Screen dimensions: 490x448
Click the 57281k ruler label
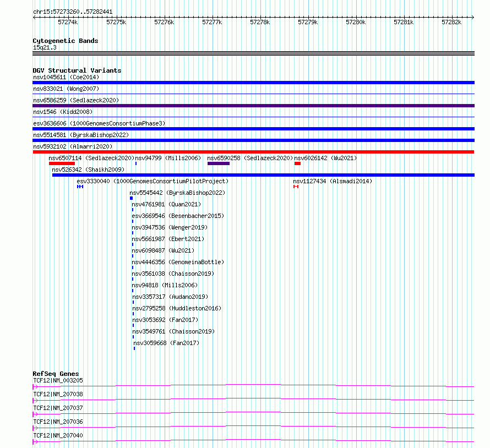[x=404, y=22]
